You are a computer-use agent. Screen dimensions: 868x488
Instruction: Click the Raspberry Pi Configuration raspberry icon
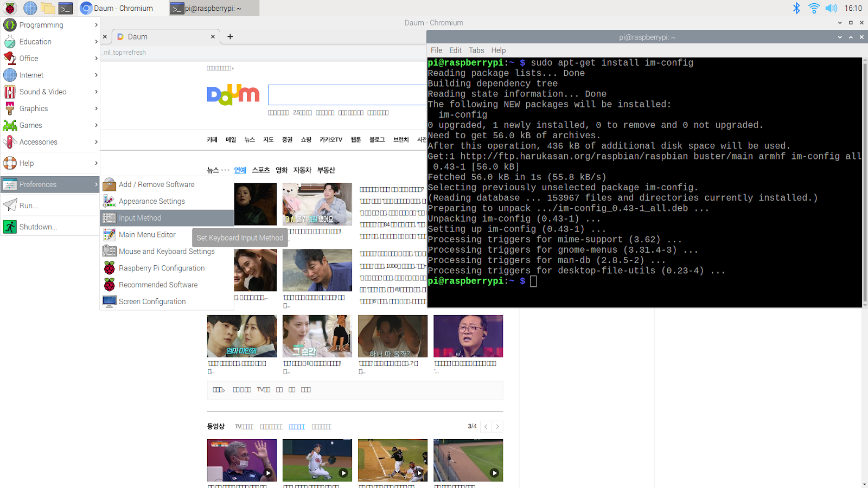(110, 268)
